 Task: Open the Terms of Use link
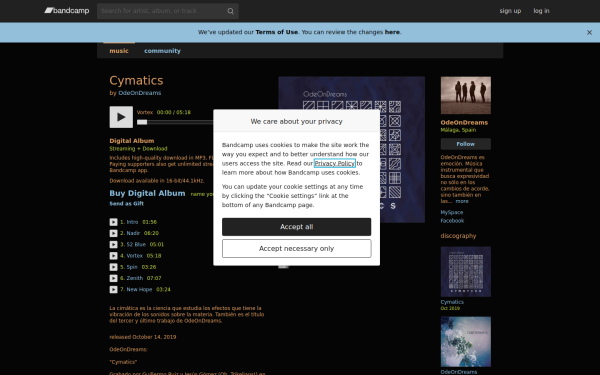[277, 32]
